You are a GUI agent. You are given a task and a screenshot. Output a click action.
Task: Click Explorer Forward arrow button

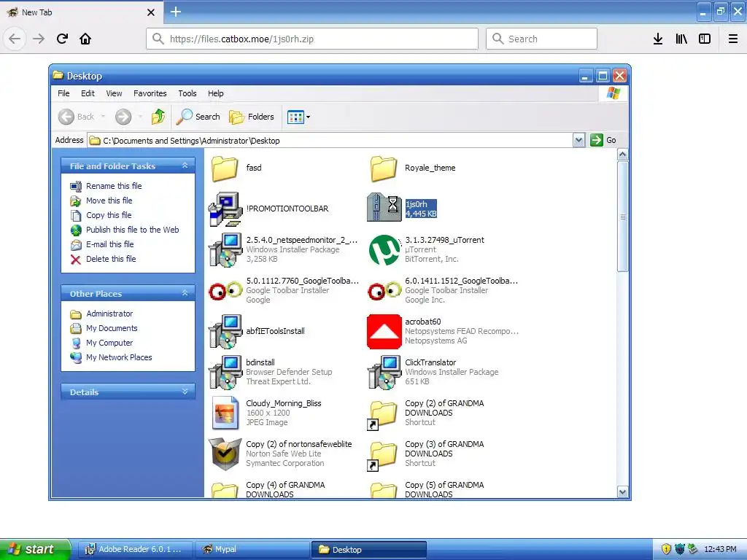[123, 117]
